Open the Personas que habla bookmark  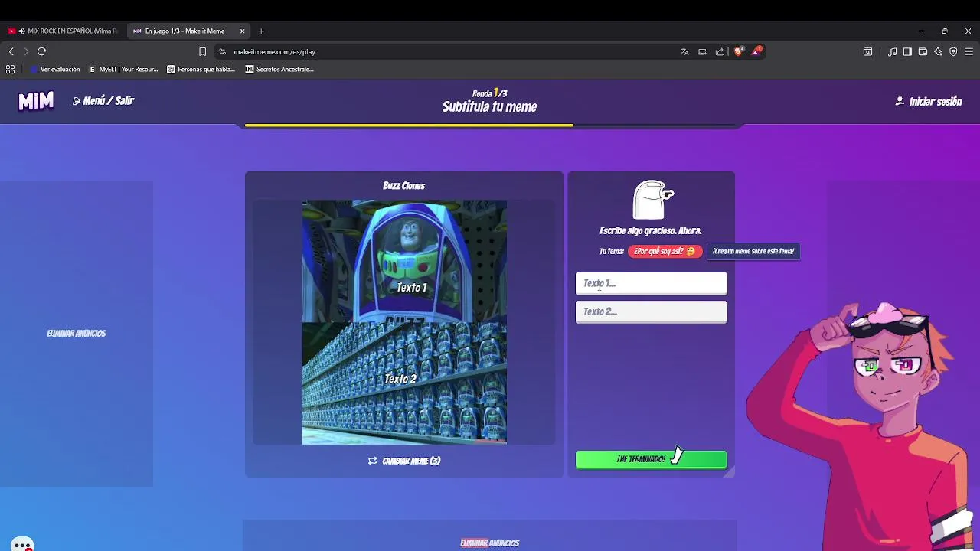201,69
